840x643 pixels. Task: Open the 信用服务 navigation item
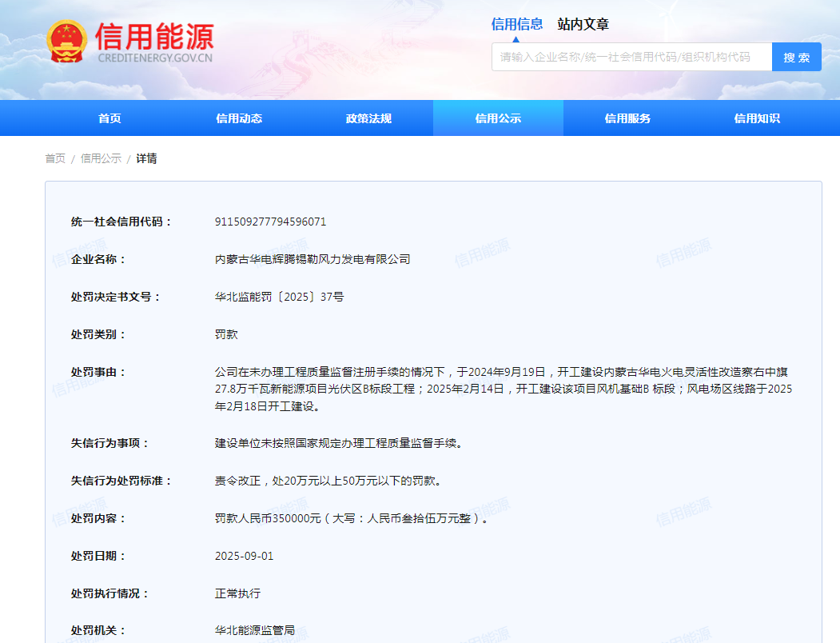coord(627,118)
